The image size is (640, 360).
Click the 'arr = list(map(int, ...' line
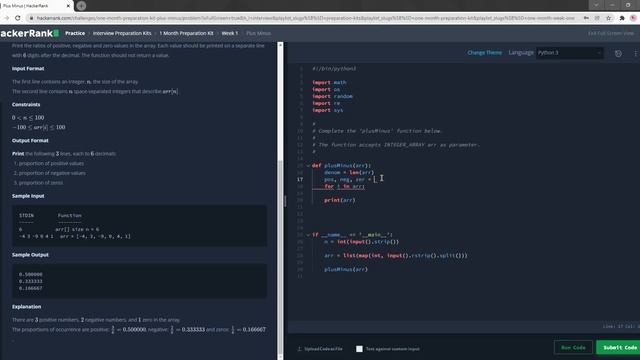click(x=396, y=256)
